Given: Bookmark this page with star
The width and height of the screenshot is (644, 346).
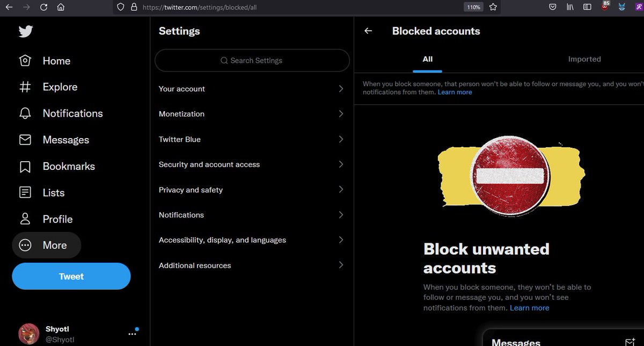Looking at the screenshot, I should [x=493, y=8].
